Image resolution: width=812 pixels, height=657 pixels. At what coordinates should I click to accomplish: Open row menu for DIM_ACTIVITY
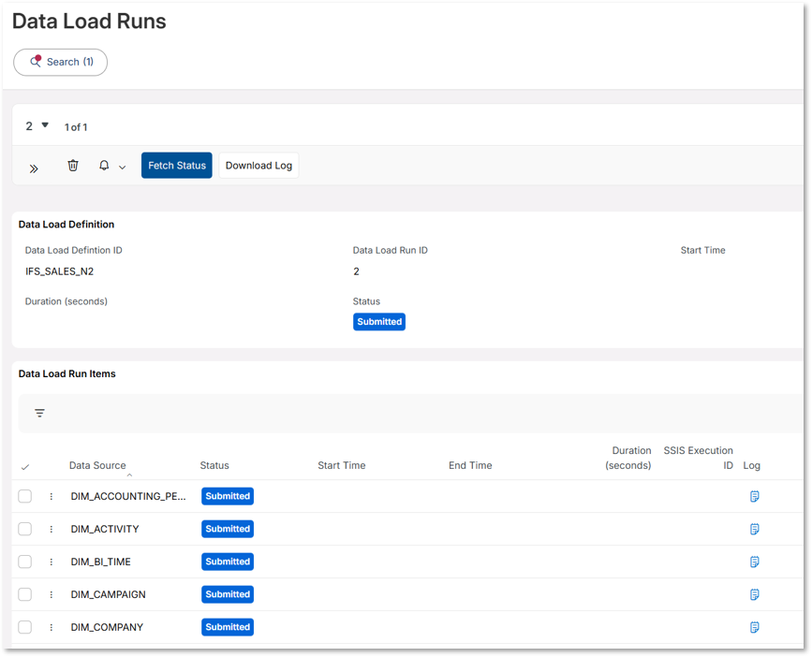(x=52, y=529)
